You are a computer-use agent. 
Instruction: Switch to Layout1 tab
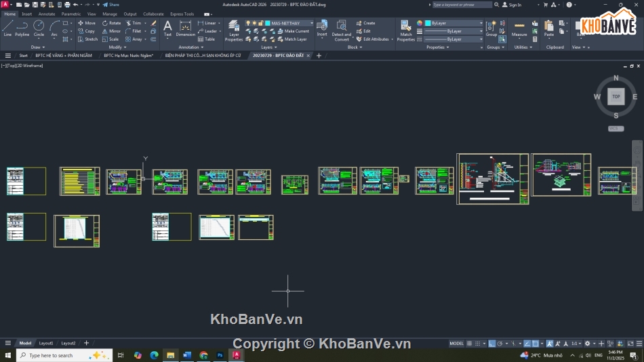click(45, 343)
